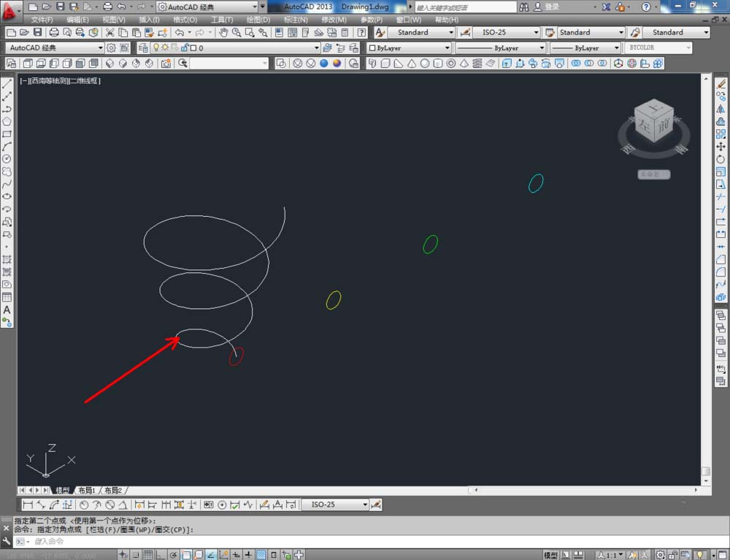Open the 帮助(H) menu

click(447, 20)
